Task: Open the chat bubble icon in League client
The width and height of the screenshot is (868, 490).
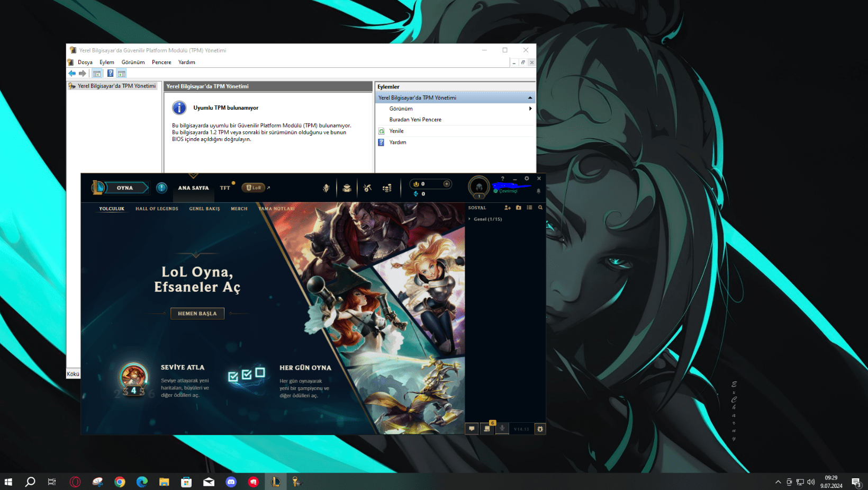Action: [x=472, y=429]
